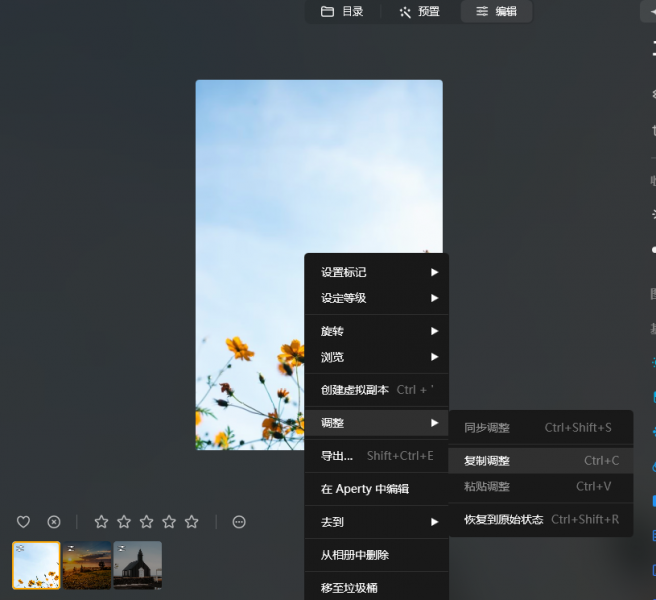The image size is (656, 600).
Task: Choose 移至垃圾桶 menu entry
Action: 377,588
